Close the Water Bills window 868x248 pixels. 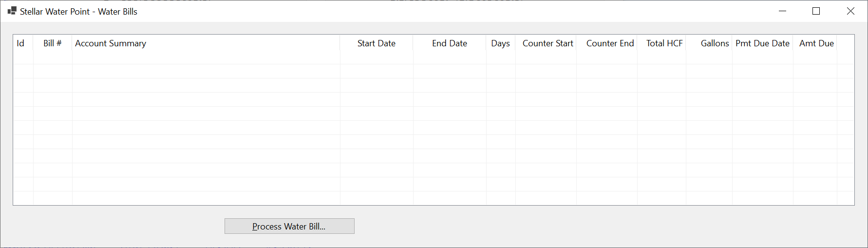[850, 11]
